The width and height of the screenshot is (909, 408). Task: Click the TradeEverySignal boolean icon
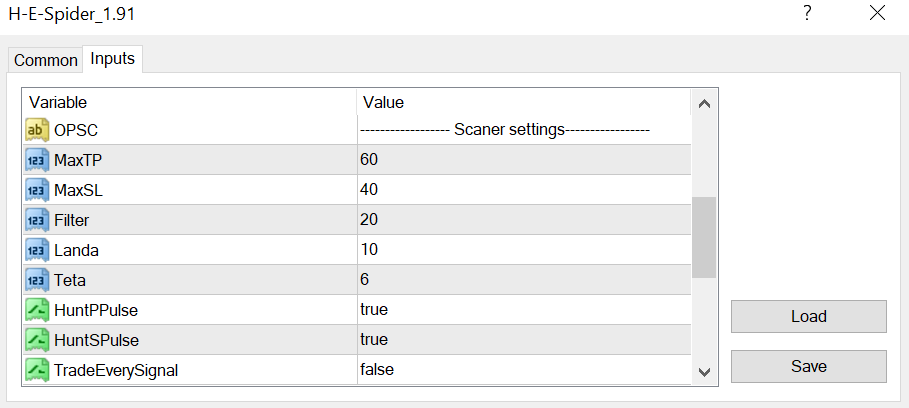coord(38,369)
